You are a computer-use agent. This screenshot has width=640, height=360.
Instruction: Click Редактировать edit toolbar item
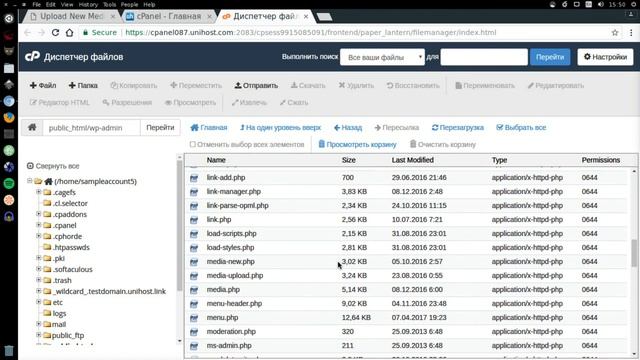tap(556, 85)
